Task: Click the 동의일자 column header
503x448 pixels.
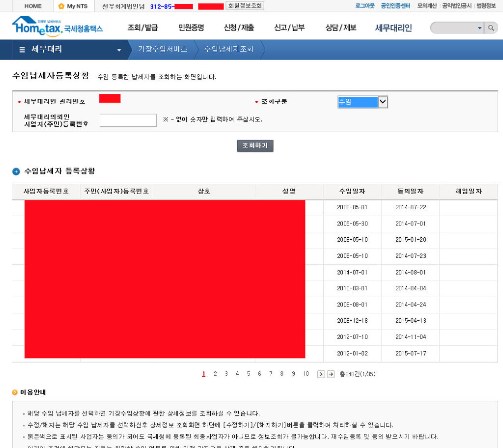Action: pos(410,191)
